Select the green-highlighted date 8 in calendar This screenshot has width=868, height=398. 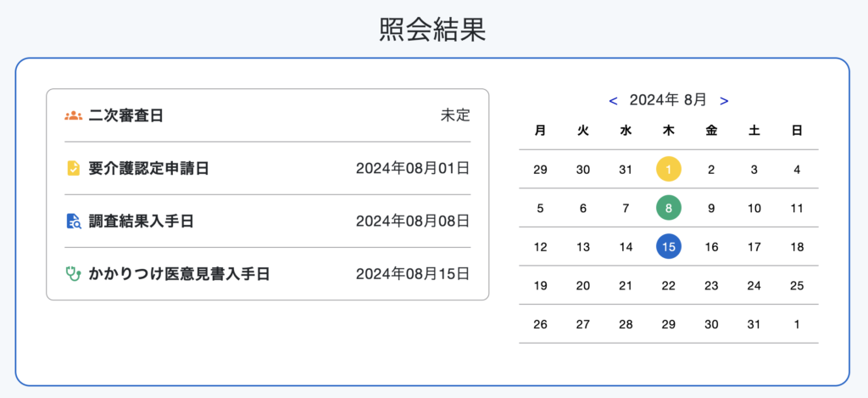point(669,209)
